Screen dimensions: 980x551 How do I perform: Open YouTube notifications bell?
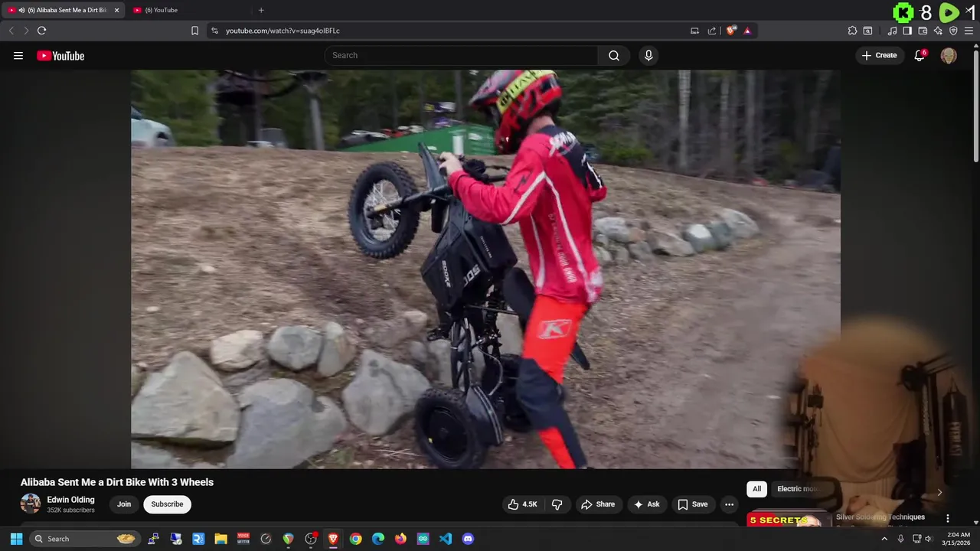[920, 55]
